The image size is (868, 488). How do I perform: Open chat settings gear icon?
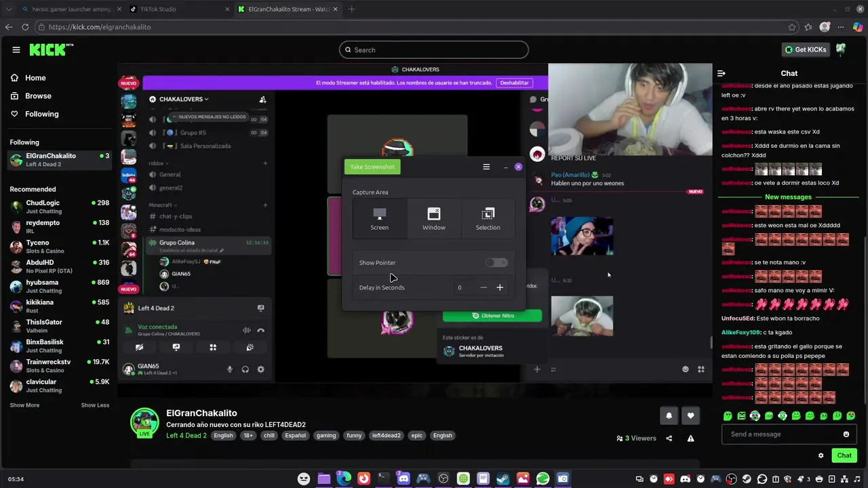[x=821, y=455]
